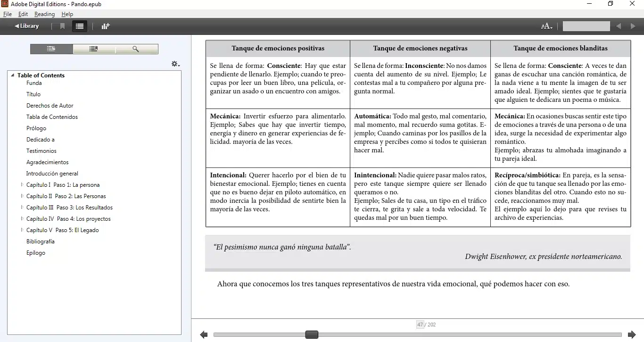Click the next search result arrow
The image size is (644, 342).
[633, 26]
